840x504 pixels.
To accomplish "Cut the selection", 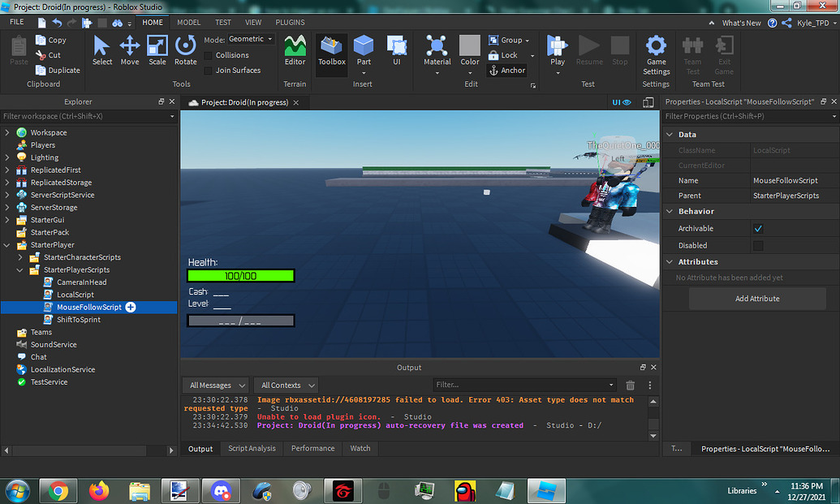I will click(x=48, y=55).
